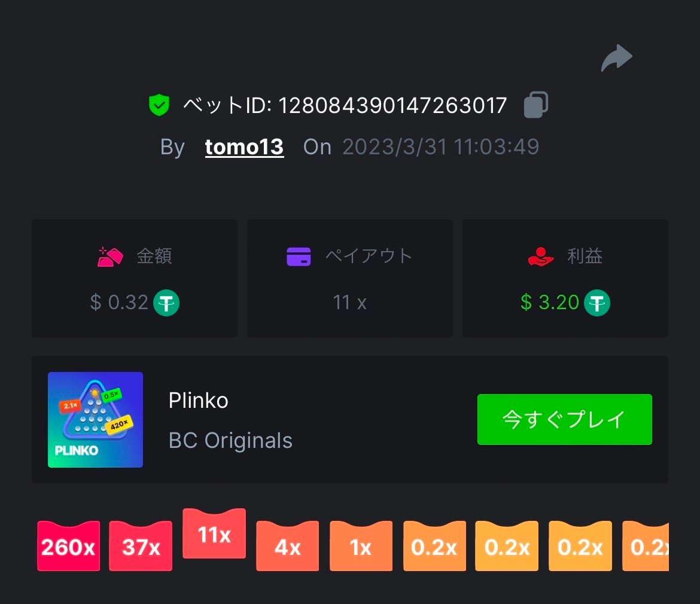Click the Plinko game title text

[x=198, y=401]
